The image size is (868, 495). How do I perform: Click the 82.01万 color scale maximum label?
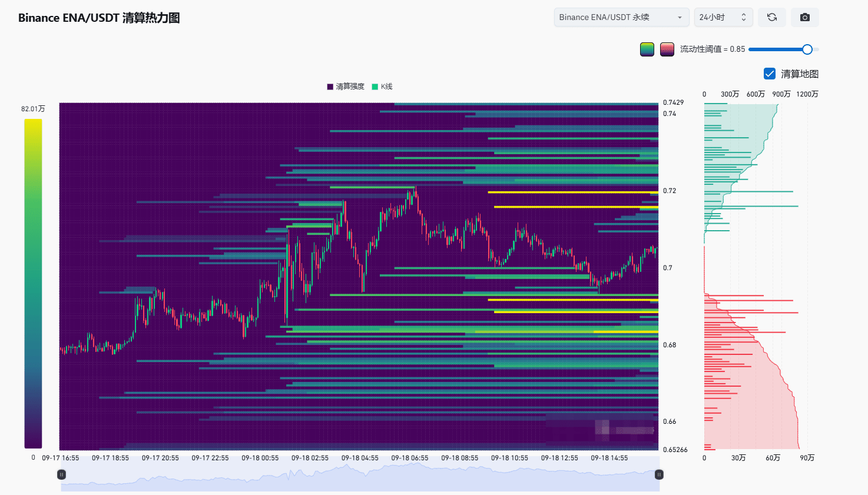tap(33, 109)
